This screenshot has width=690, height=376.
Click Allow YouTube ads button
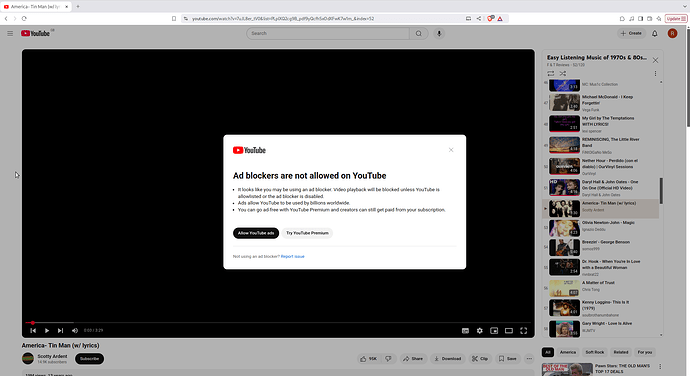(x=256, y=233)
